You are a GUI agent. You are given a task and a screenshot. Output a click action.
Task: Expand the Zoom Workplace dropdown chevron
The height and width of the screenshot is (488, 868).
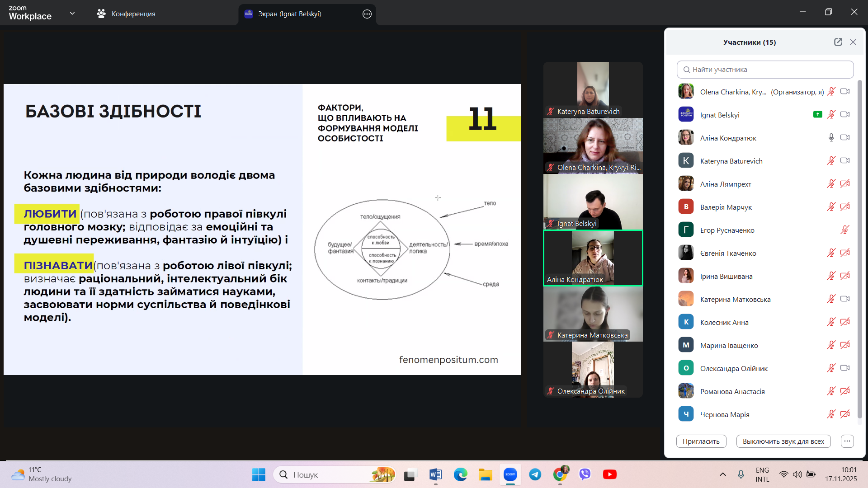click(x=72, y=14)
